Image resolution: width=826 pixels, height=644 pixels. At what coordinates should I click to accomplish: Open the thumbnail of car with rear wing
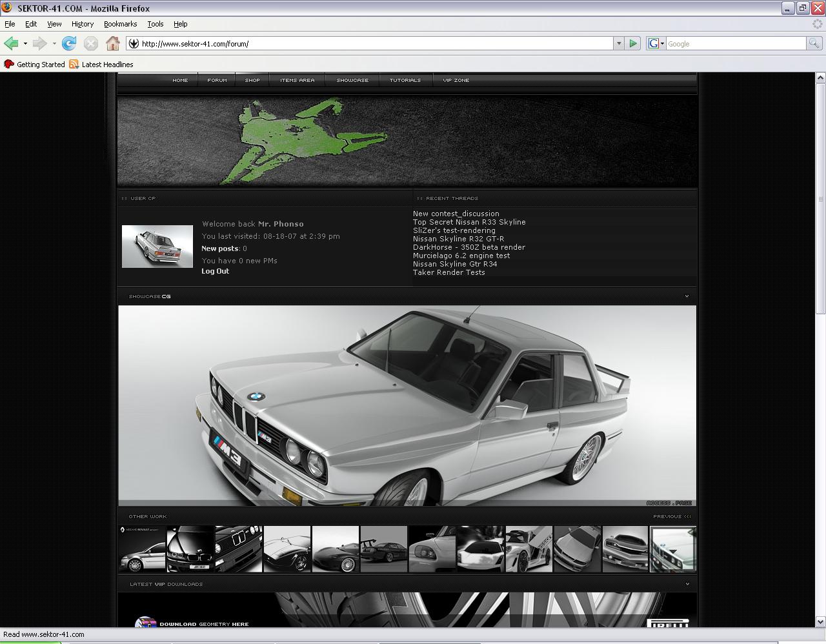pyautogui.click(x=384, y=549)
